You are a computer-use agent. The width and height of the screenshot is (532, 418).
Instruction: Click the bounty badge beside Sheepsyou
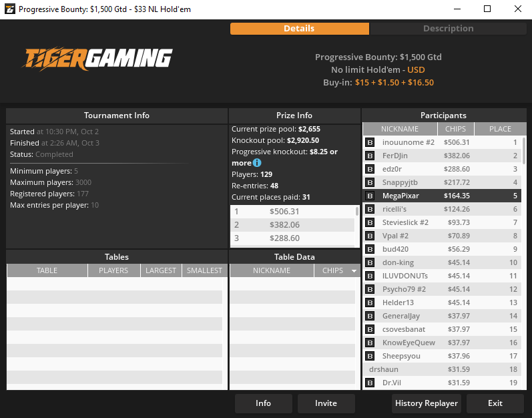[x=370, y=356]
